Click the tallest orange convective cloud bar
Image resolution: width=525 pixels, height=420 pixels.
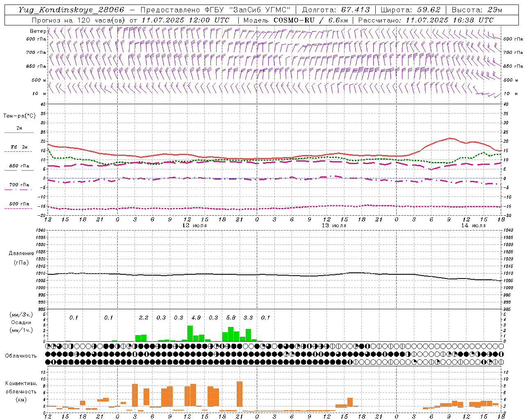point(240,393)
